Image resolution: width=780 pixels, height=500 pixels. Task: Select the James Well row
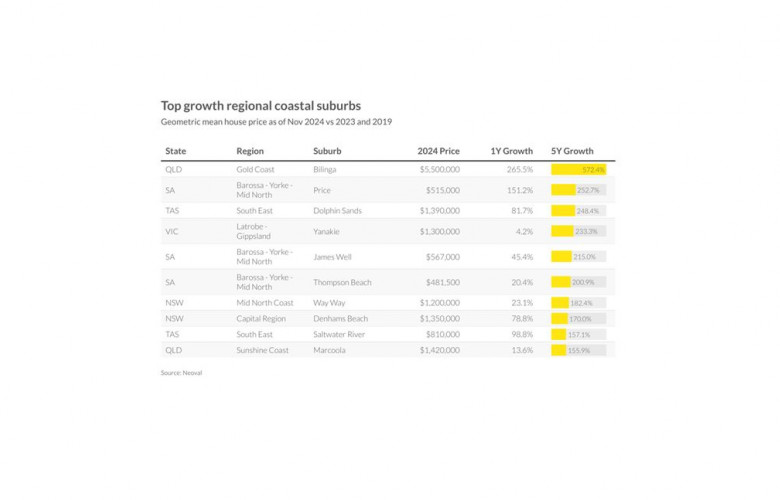point(388,257)
